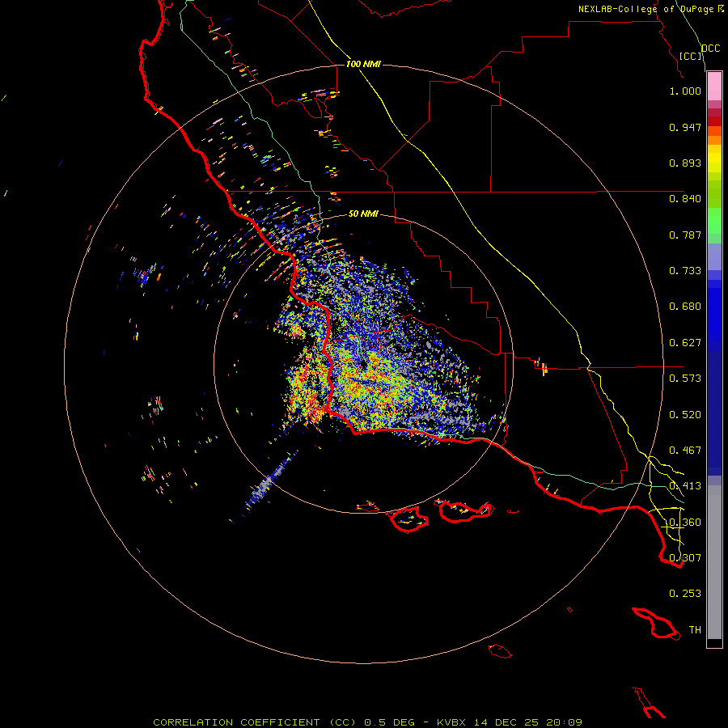Click the TH threshold label
Viewport: 728px width, 728px height.
point(695,630)
